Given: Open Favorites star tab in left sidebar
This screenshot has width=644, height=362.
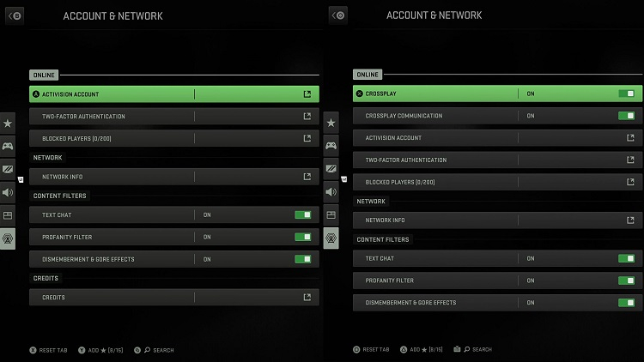Looking at the screenshot, I should [8, 124].
